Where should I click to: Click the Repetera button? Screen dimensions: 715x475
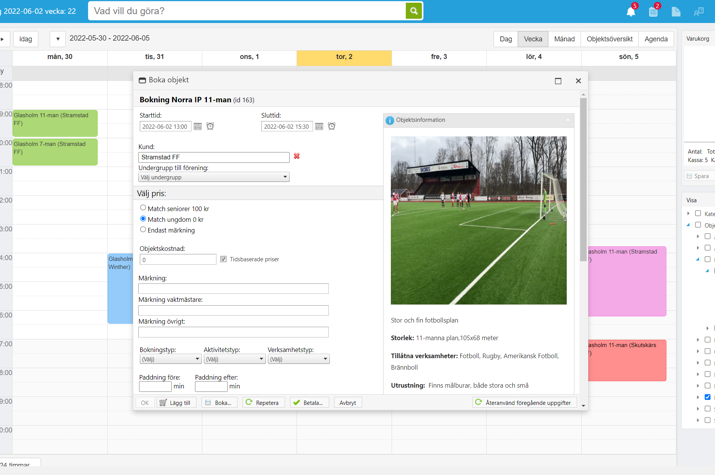(263, 403)
